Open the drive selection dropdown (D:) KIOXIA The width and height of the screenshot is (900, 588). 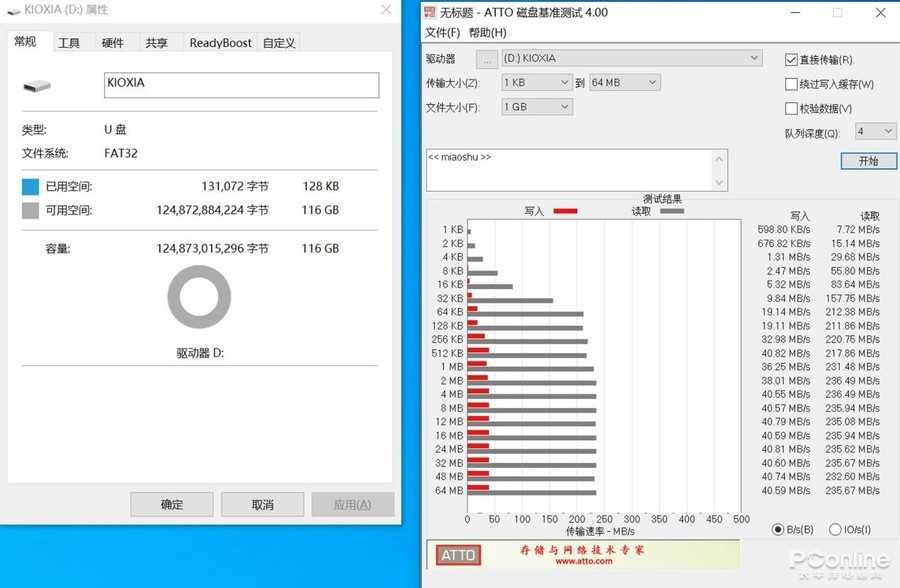coord(632,58)
